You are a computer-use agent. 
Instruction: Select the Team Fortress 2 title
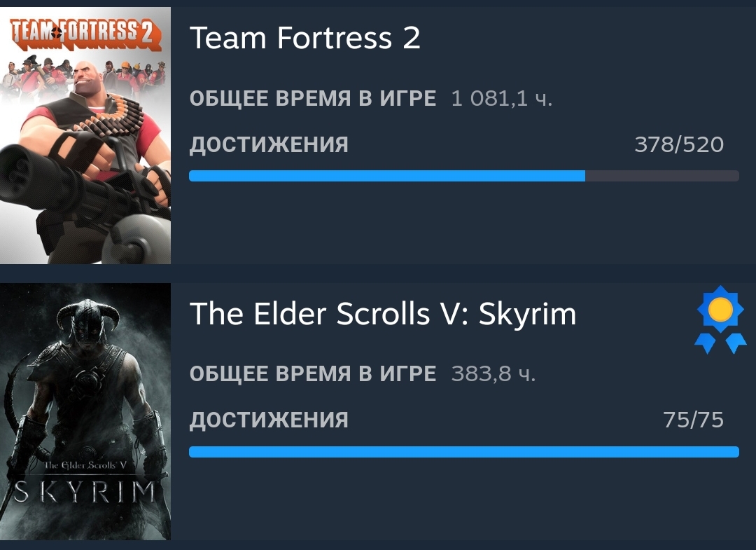(x=304, y=38)
